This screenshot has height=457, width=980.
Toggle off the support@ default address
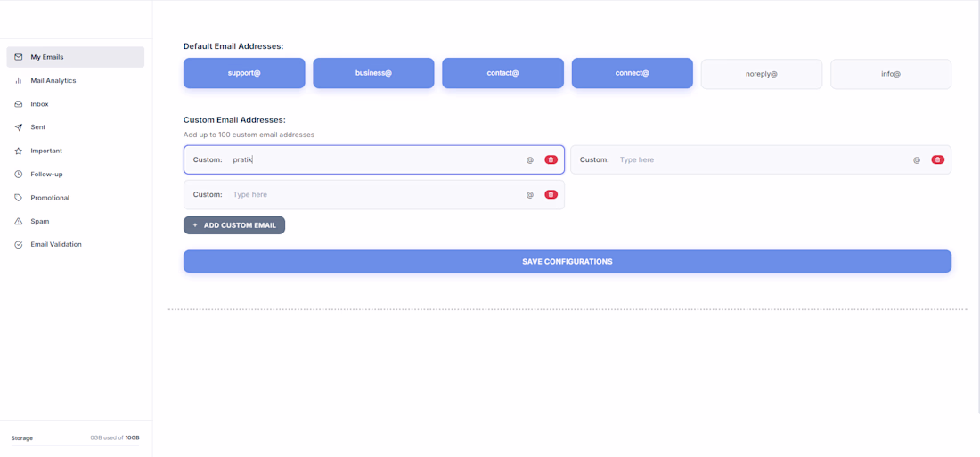pos(244,73)
